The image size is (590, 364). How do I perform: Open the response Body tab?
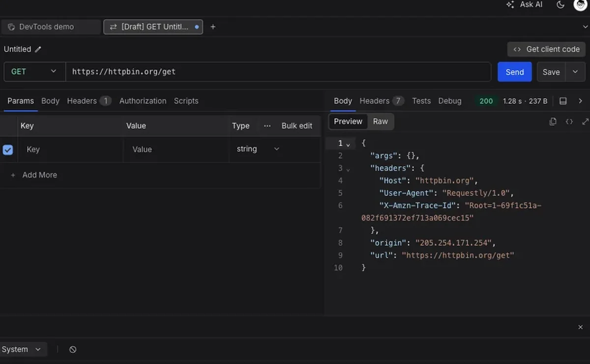point(343,101)
